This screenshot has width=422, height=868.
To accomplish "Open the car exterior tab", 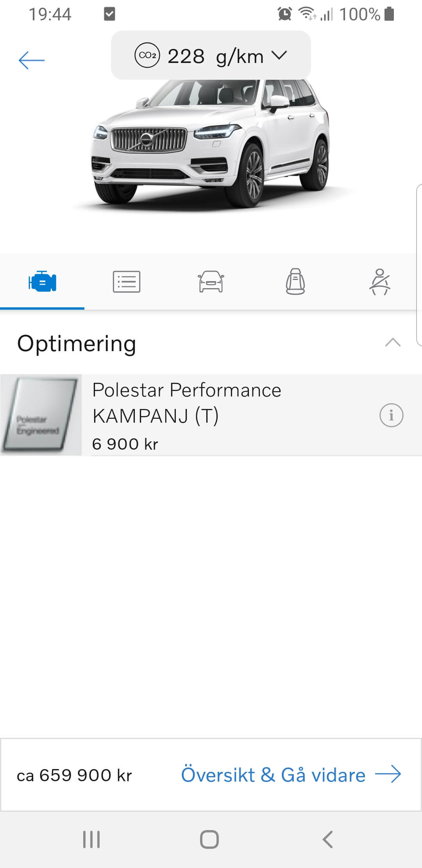I will (x=211, y=282).
